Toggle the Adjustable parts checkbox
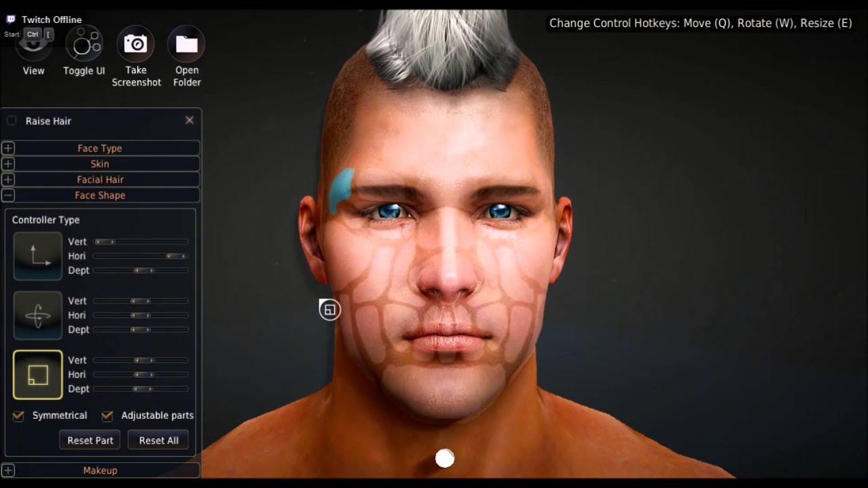This screenshot has height=488, width=868. tap(107, 416)
